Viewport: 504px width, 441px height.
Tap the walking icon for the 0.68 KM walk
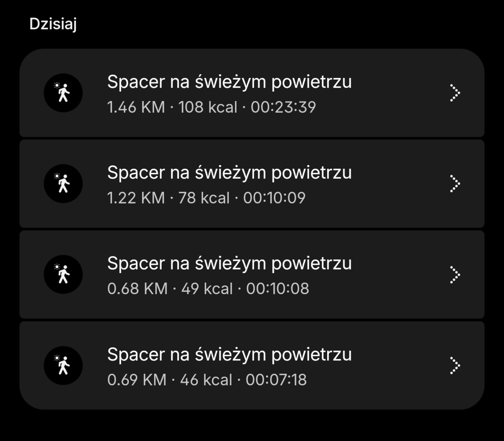(63, 274)
